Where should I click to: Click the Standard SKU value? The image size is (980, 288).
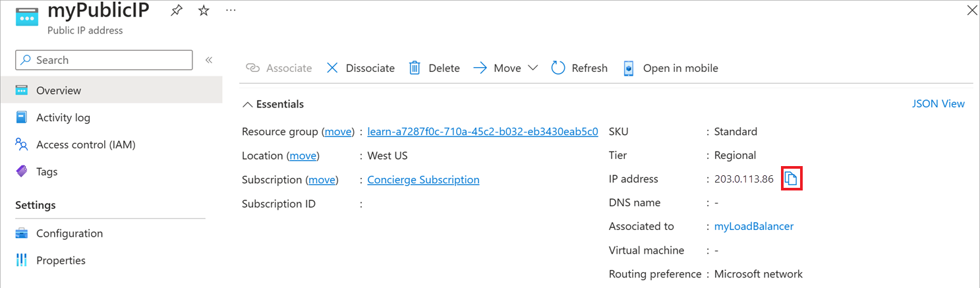pyautogui.click(x=735, y=132)
